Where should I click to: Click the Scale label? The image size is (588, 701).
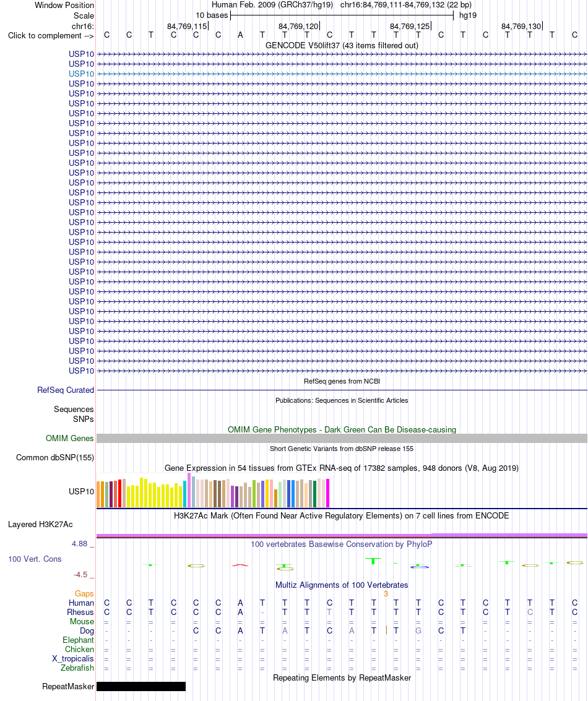(84, 15)
